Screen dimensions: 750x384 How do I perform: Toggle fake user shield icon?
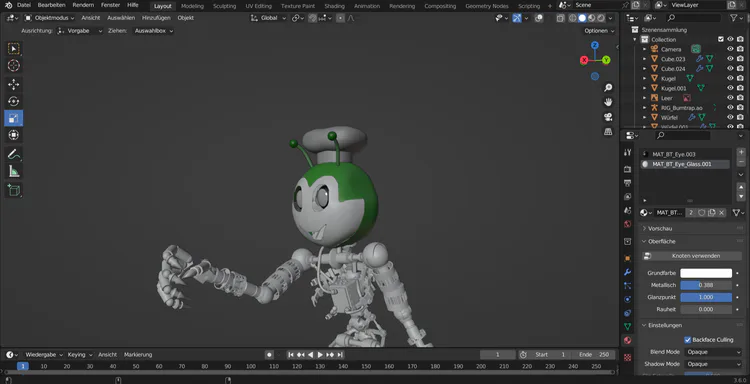pyautogui.click(x=702, y=213)
